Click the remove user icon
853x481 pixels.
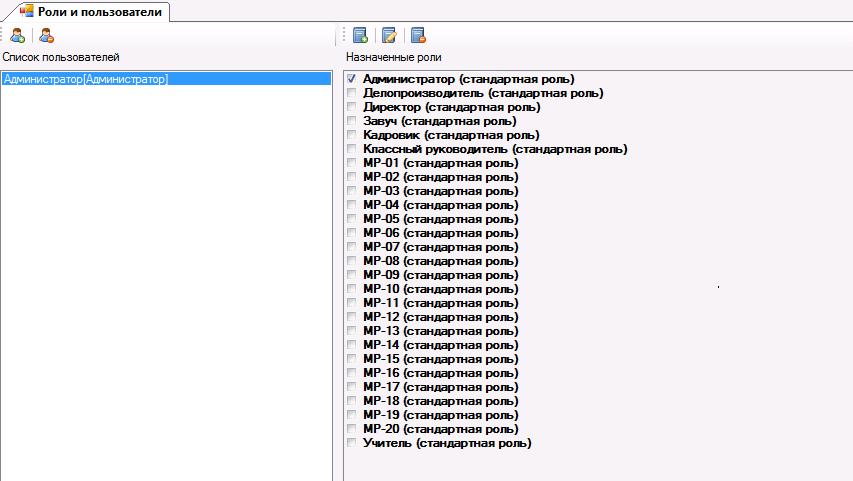pyautogui.click(x=47, y=36)
